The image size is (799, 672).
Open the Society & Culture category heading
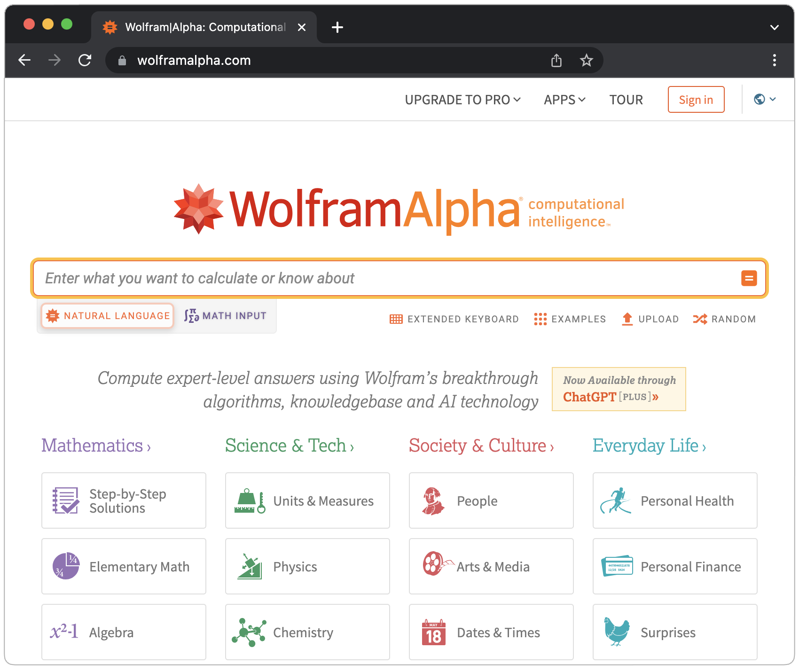coord(481,445)
